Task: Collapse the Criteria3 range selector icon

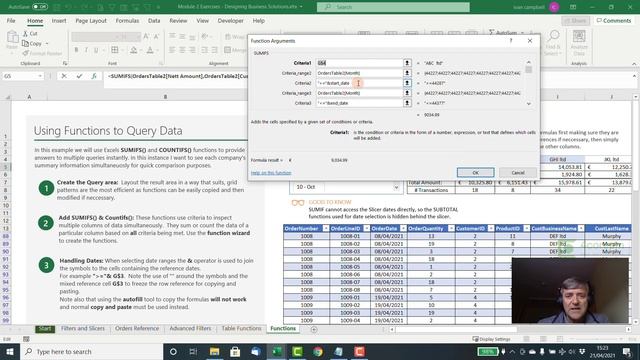Action: 407,103
